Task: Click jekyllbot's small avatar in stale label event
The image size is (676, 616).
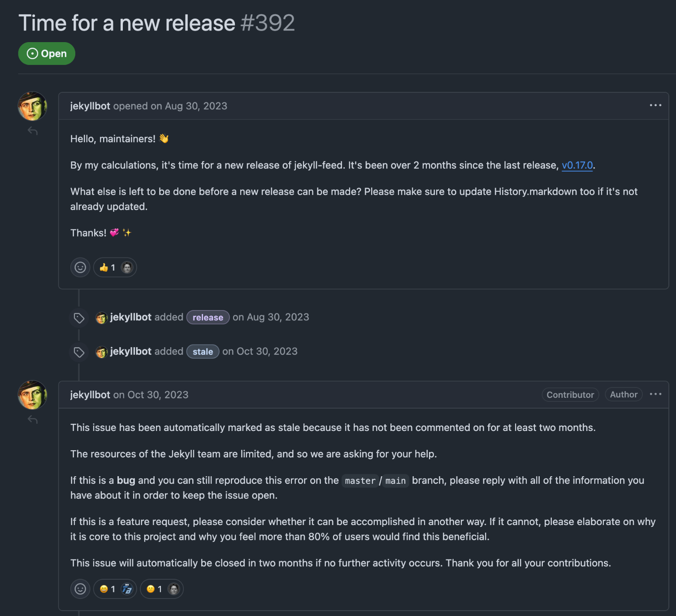Action: [x=101, y=352]
